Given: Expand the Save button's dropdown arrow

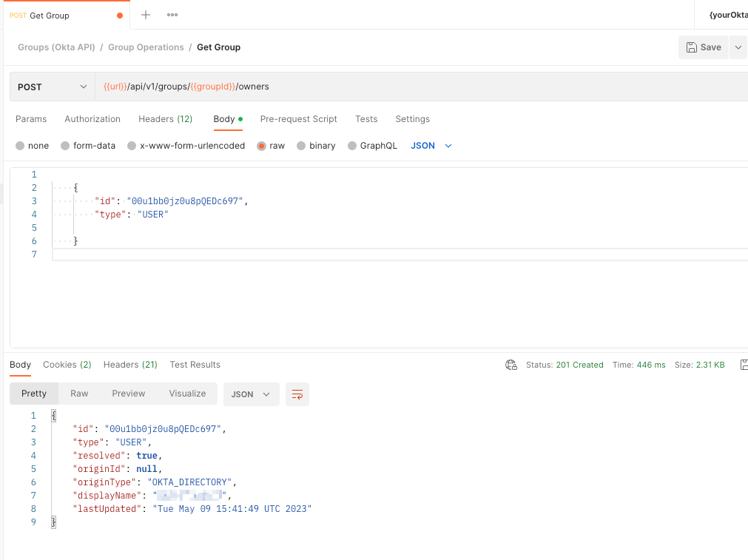Looking at the screenshot, I should (x=738, y=46).
